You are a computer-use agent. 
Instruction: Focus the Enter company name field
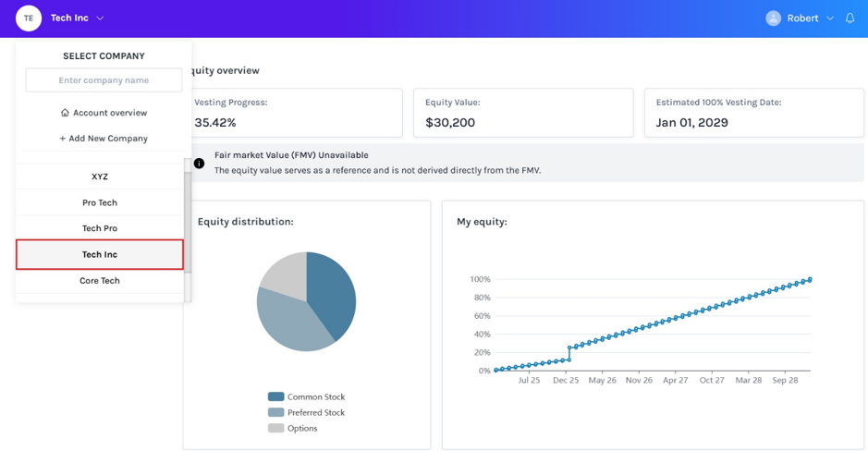(104, 80)
